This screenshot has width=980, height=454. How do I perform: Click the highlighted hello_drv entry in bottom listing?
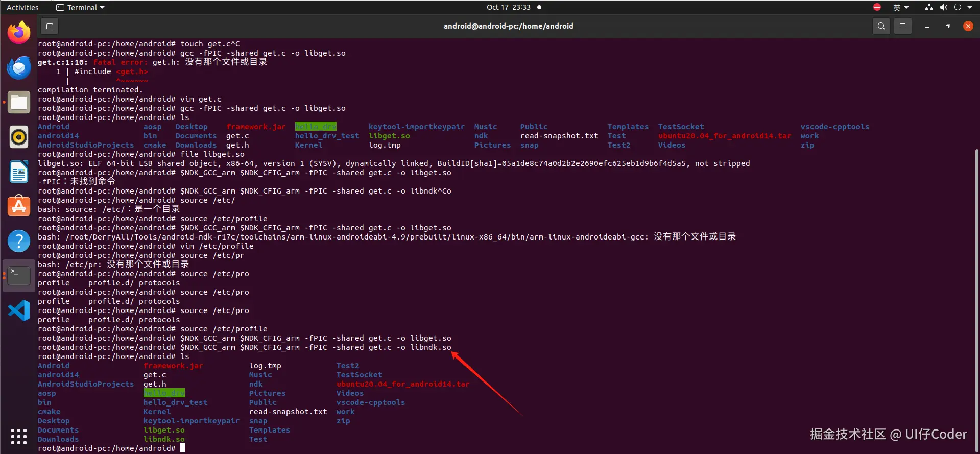click(164, 393)
